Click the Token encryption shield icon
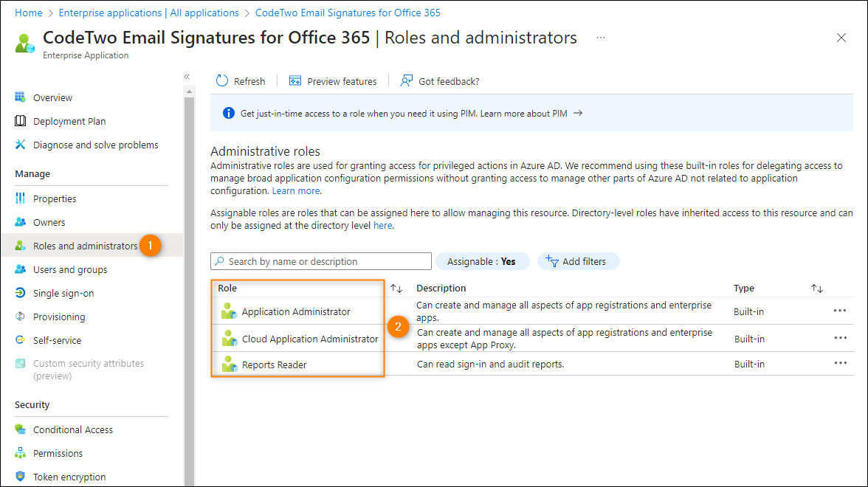Screen dimensions: 868x487 coord(20,476)
